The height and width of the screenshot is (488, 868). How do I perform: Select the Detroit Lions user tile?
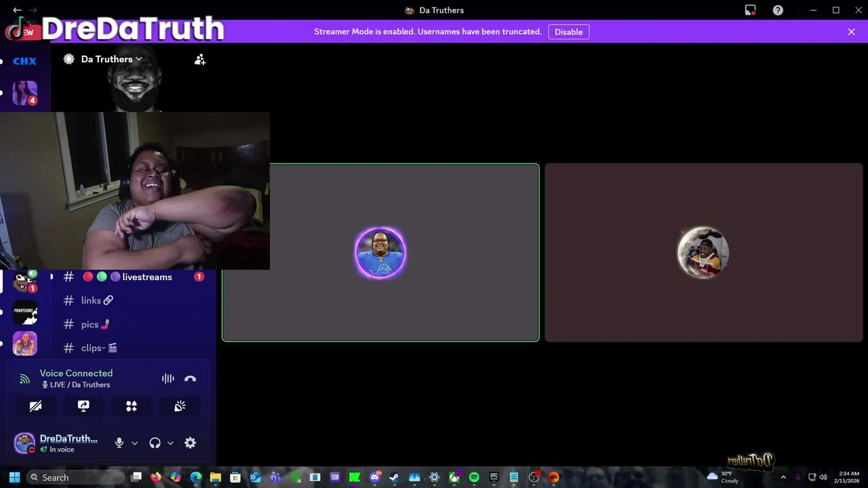coord(380,253)
